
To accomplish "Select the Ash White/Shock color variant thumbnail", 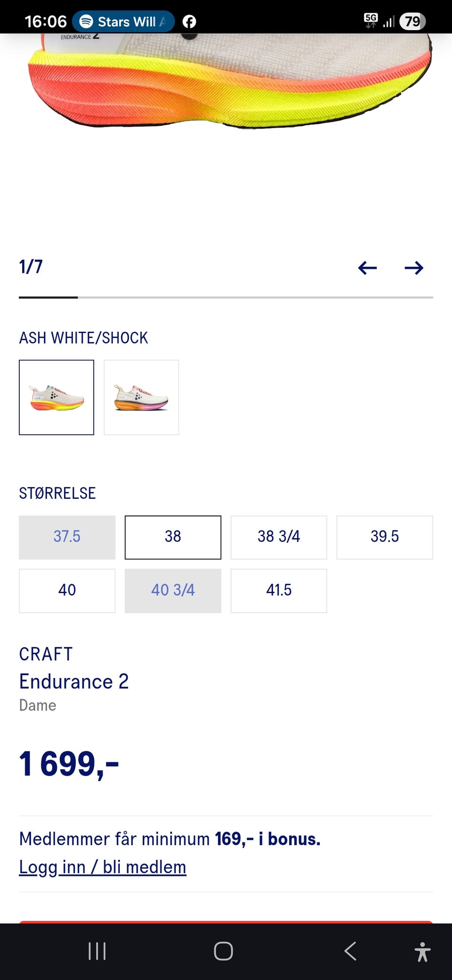I will click(56, 397).
